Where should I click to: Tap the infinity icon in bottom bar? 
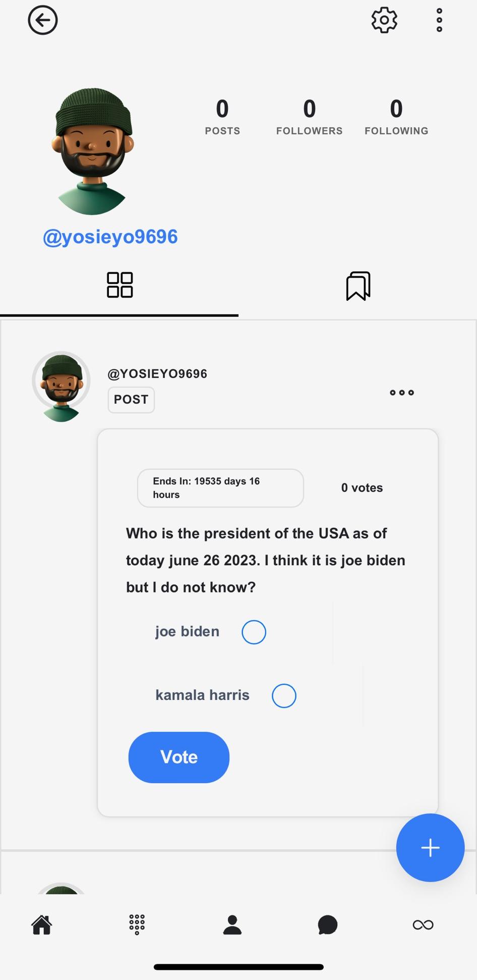423,924
